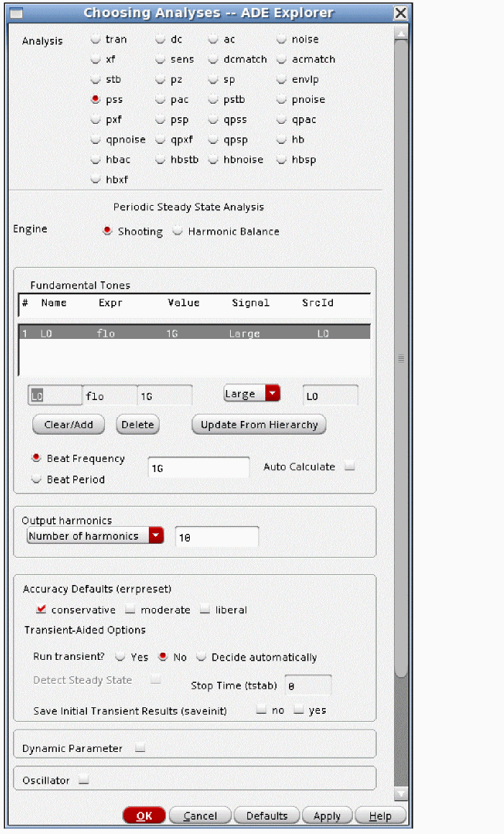Select Beat Frequency radio button

[36, 458]
